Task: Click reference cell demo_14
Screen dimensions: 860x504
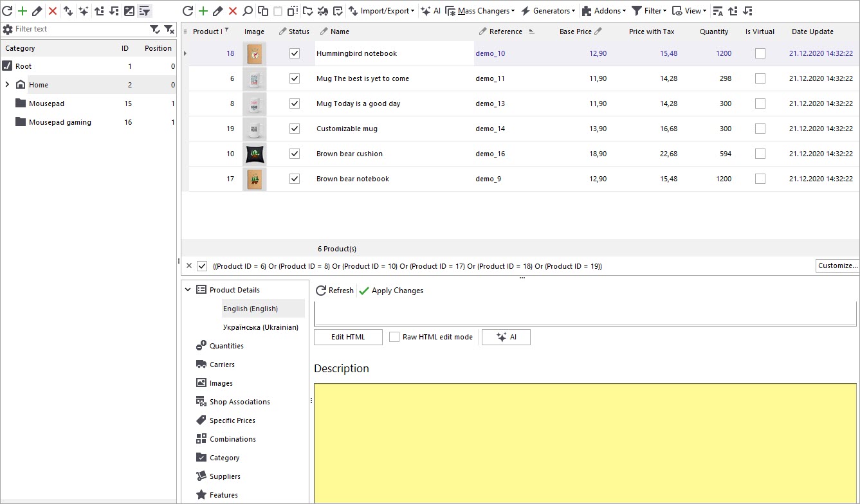Action: click(490, 129)
